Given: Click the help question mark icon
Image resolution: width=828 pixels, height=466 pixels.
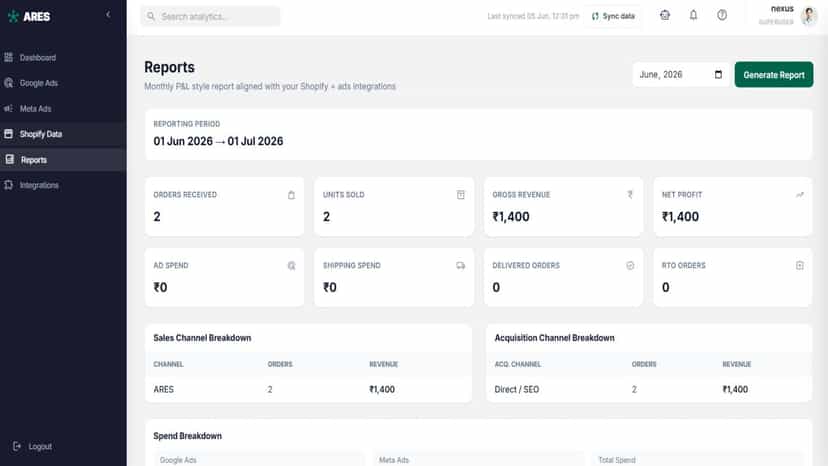Looking at the screenshot, I should coord(722,15).
